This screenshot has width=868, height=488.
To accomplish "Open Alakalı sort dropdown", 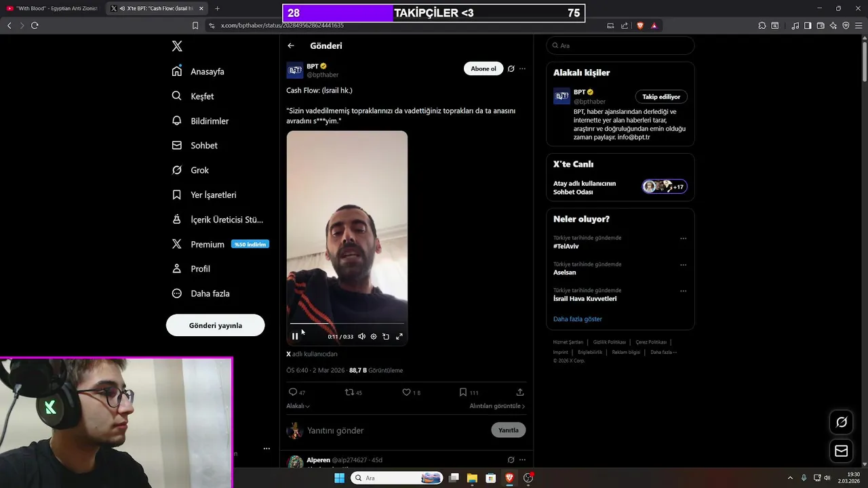I will point(298,406).
